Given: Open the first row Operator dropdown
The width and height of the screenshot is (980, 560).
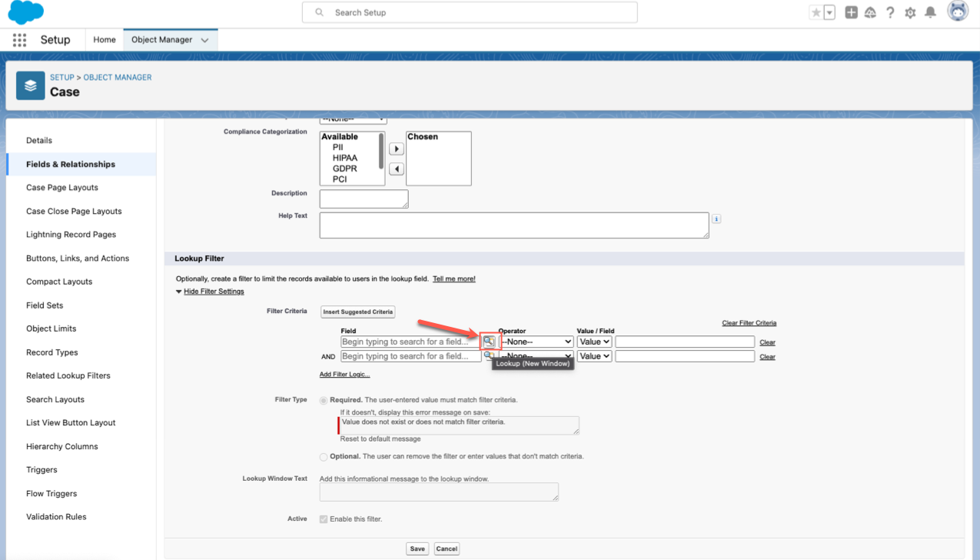Looking at the screenshot, I should pos(537,342).
